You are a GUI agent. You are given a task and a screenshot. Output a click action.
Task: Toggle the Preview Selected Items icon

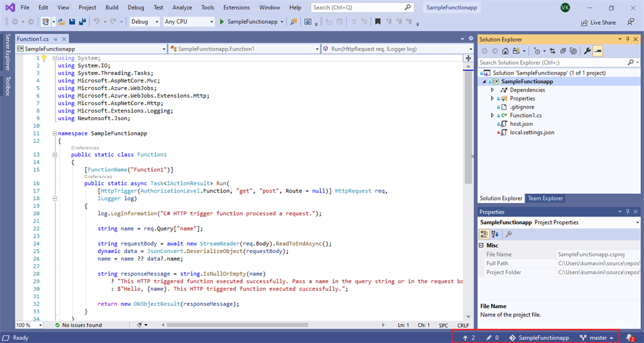(598, 51)
